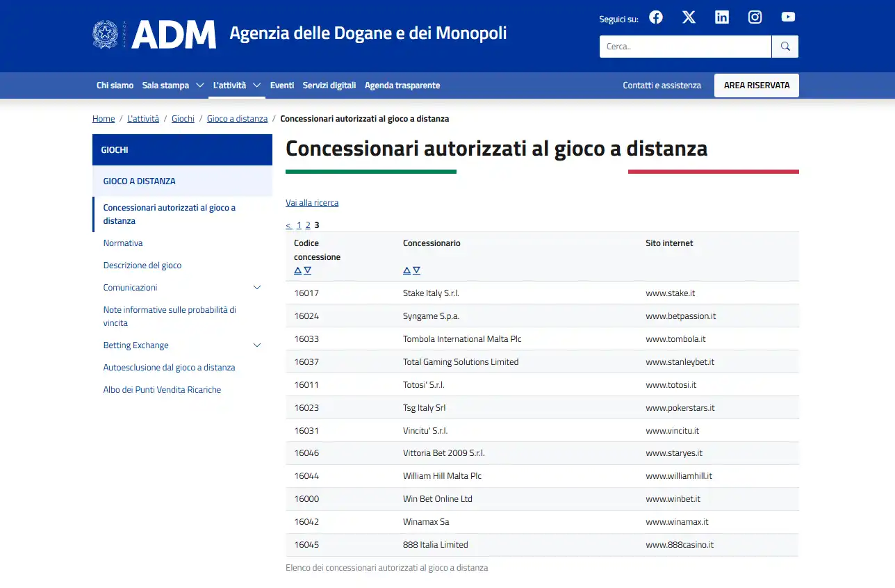Open L'attività menu item
The image size is (895, 588).
coord(229,85)
